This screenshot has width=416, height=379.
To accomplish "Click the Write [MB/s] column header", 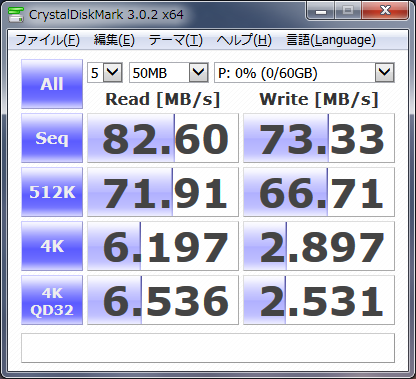I will (x=319, y=99).
